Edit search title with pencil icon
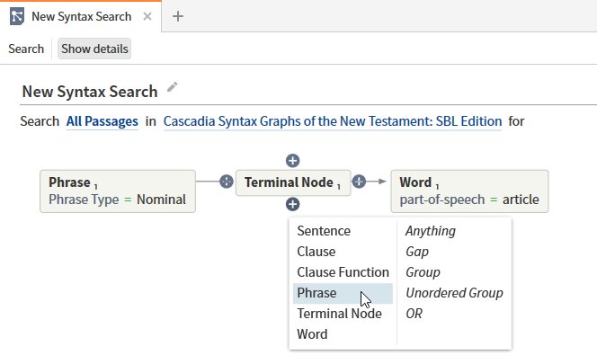Image resolution: width=597 pixels, height=364 pixels. tap(172, 87)
